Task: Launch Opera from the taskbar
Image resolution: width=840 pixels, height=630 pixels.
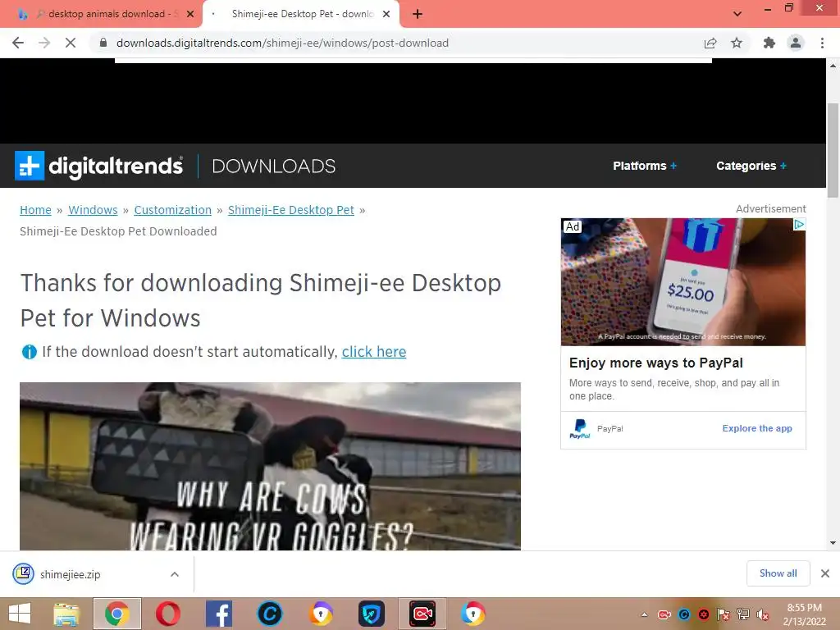Action: point(167,614)
